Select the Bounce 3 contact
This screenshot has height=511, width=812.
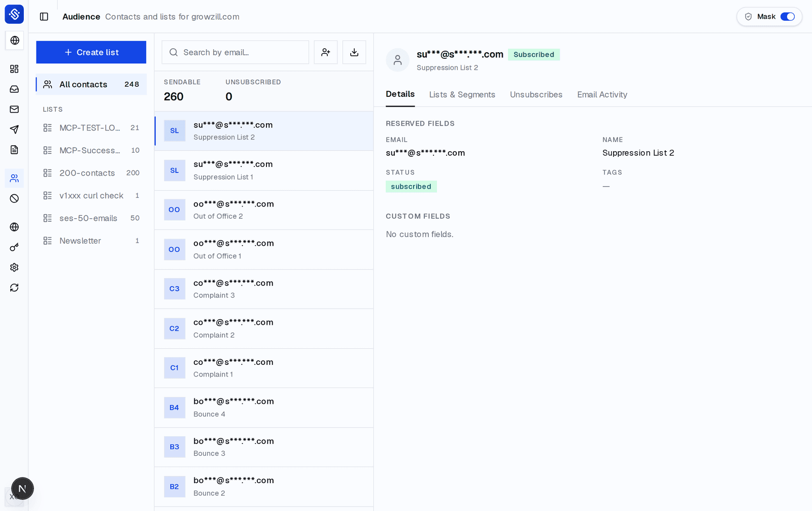pyautogui.click(x=264, y=447)
